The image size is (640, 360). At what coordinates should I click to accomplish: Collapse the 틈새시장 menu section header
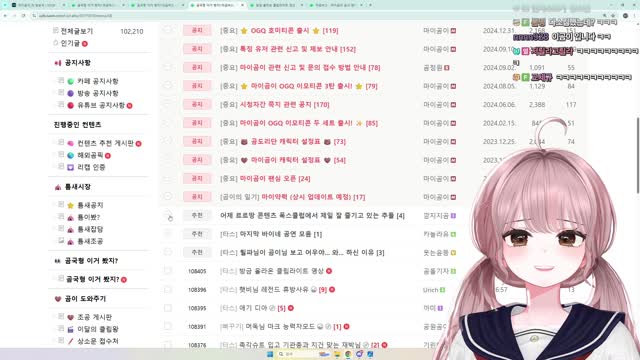73,187
